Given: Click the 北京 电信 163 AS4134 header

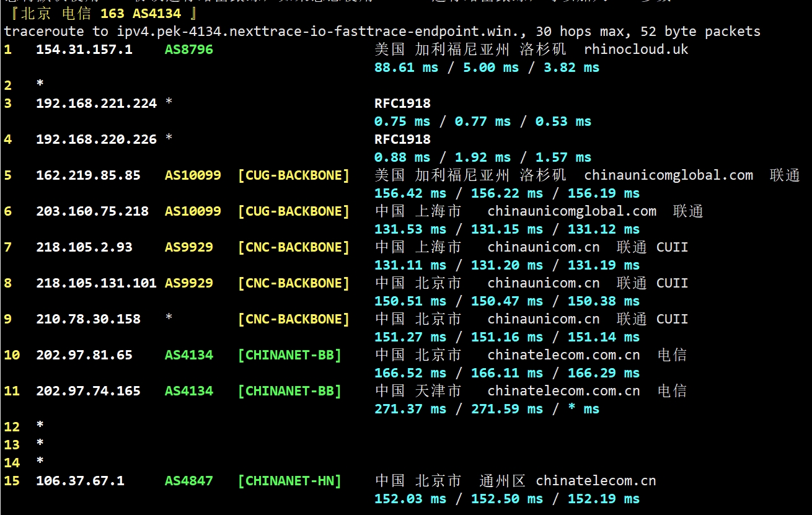Looking at the screenshot, I should point(100,13).
